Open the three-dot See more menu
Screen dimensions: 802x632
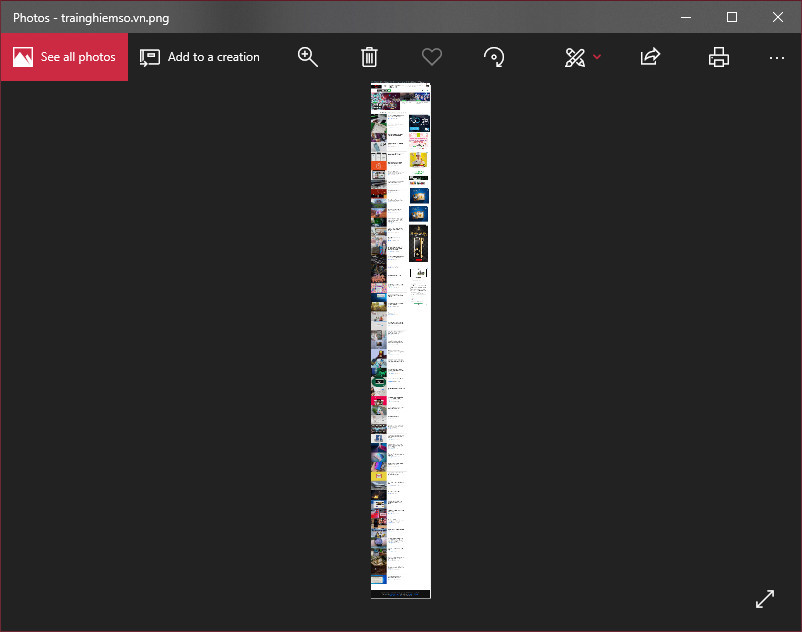pos(777,57)
